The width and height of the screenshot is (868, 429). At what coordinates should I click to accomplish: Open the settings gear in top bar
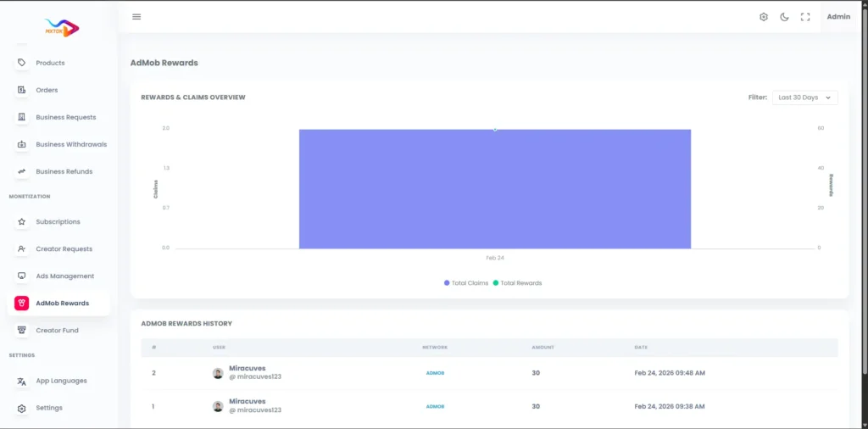[x=763, y=17]
